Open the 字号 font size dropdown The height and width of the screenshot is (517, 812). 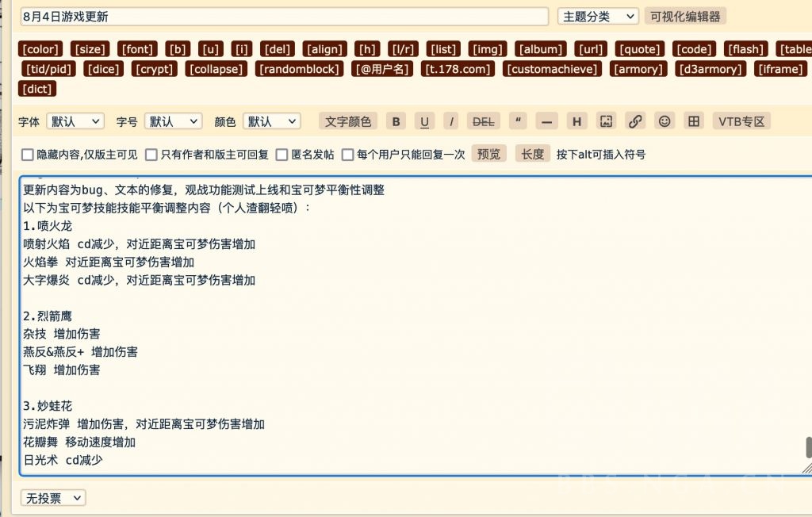pos(173,121)
